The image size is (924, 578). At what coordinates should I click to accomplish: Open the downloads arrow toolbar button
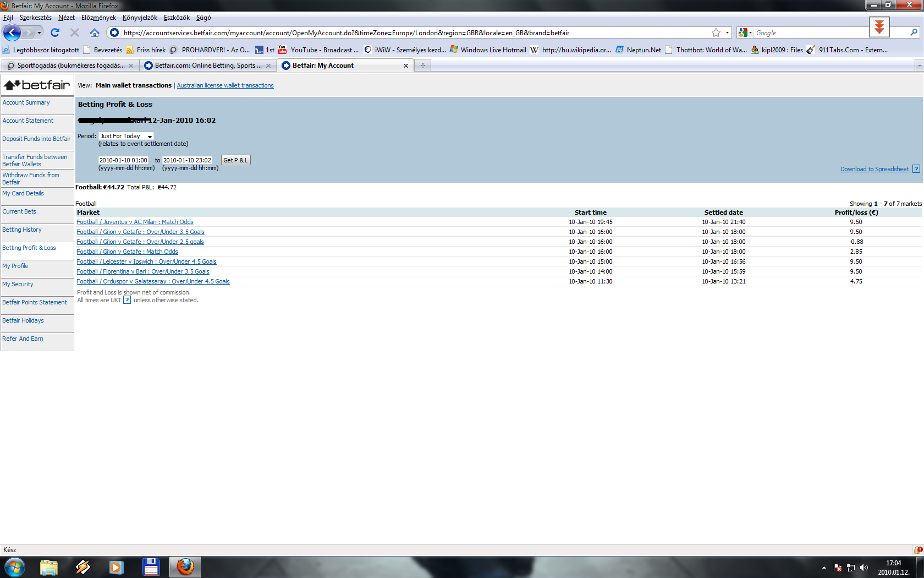(x=879, y=26)
